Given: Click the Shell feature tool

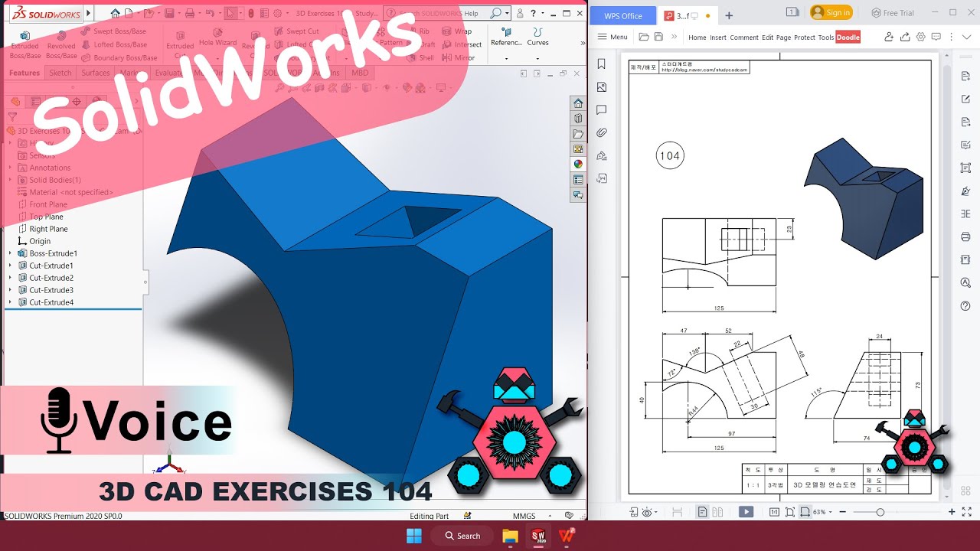Looking at the screenshot, I should [x=420, y=57].
